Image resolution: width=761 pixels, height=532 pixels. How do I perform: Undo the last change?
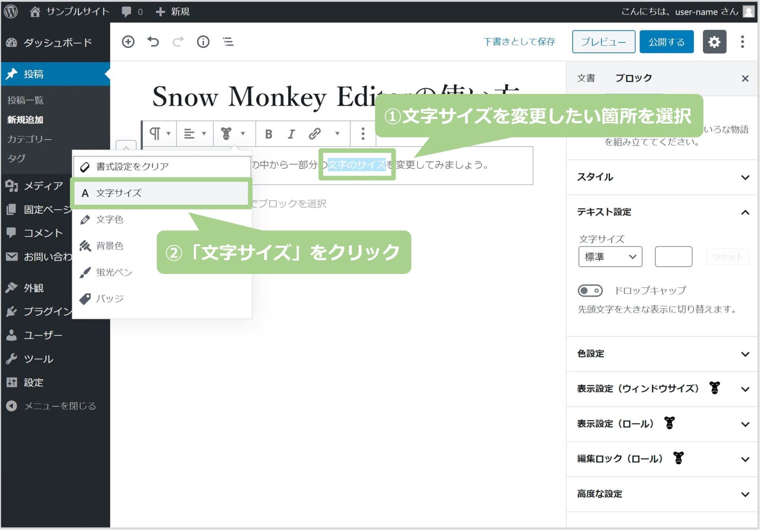click(x=153, y=42)
